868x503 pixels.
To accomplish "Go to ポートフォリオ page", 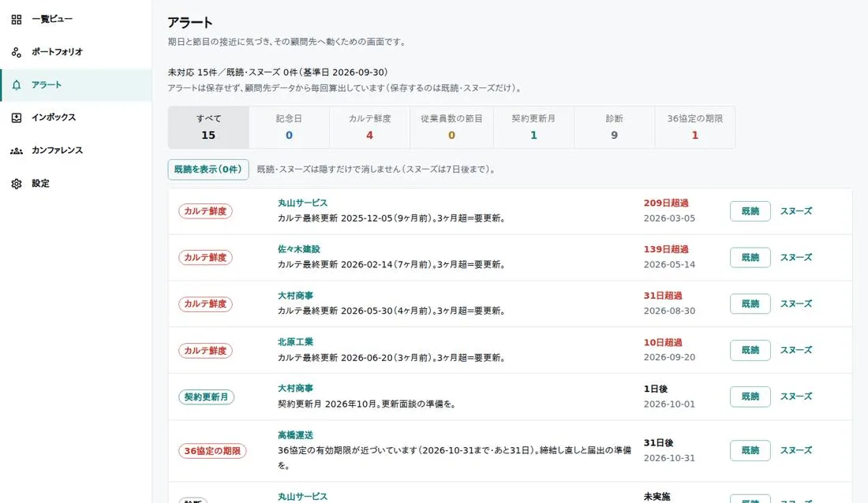I will (x=76, y=52).
